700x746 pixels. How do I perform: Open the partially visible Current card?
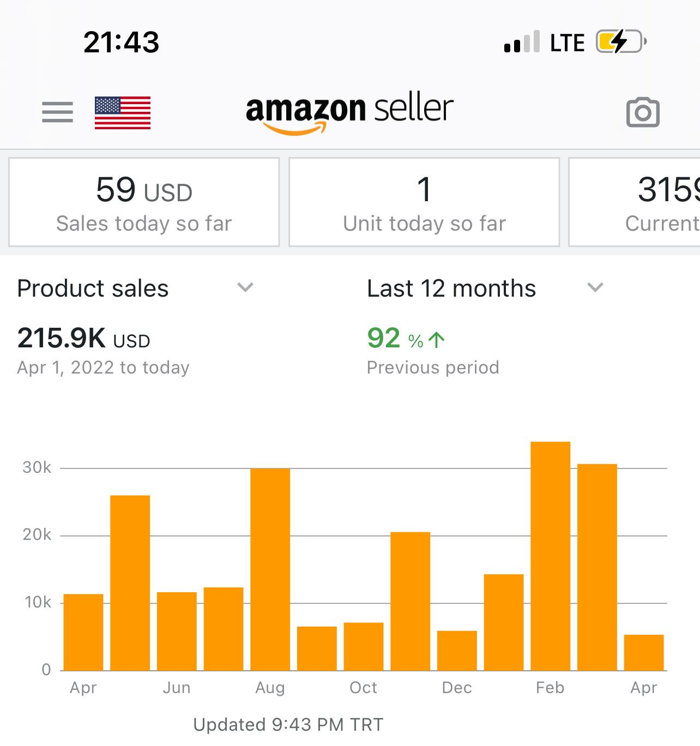(x=634, y=202)
